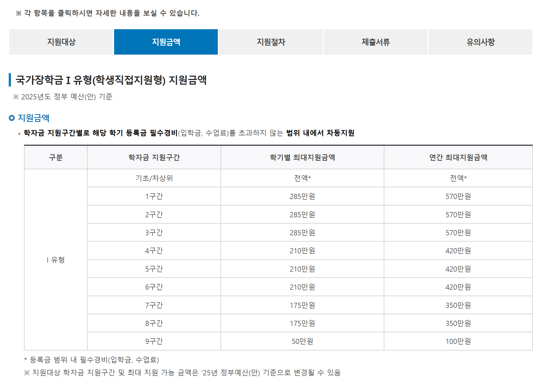
Task: Click the 지원금액 blue section heading
Action: [33, 118]
